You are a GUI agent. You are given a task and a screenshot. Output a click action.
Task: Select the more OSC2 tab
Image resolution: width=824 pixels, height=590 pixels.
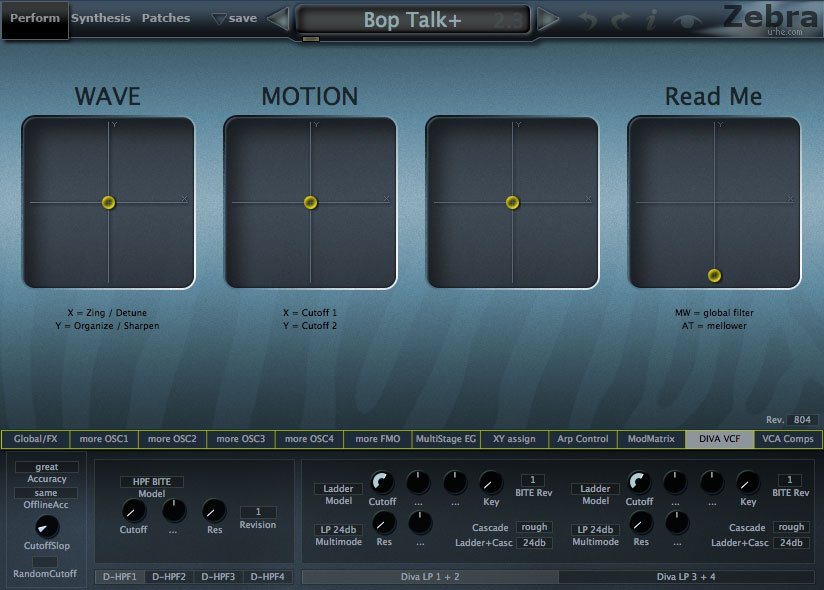tap(172, 439)
